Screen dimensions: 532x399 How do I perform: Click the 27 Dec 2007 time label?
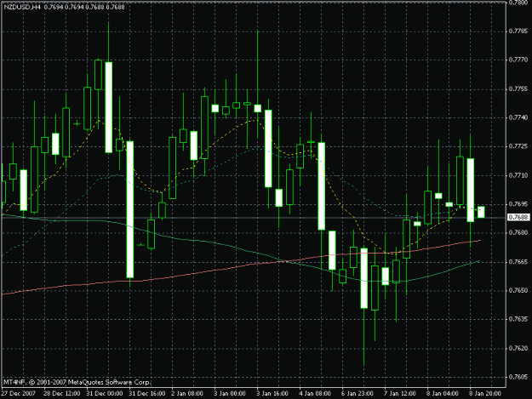coord(19,393)
